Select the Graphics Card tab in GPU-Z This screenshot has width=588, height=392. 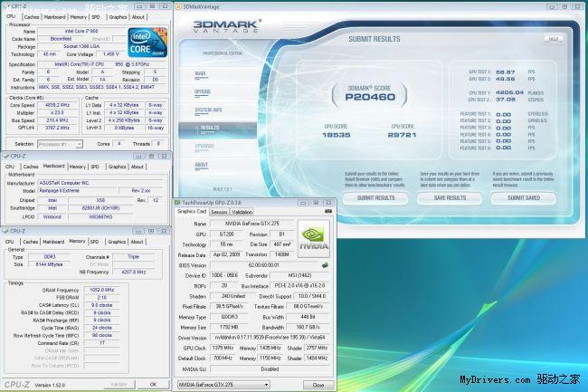tap(192, 211)
